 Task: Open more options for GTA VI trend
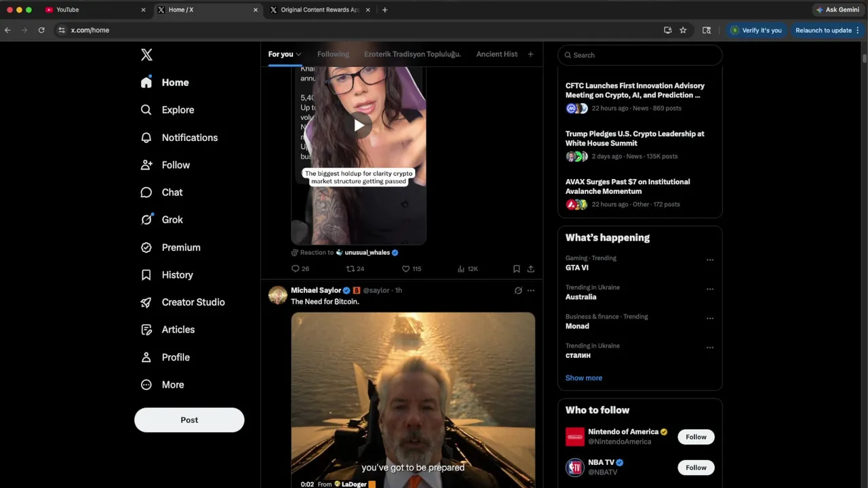[x=710, y=260]
